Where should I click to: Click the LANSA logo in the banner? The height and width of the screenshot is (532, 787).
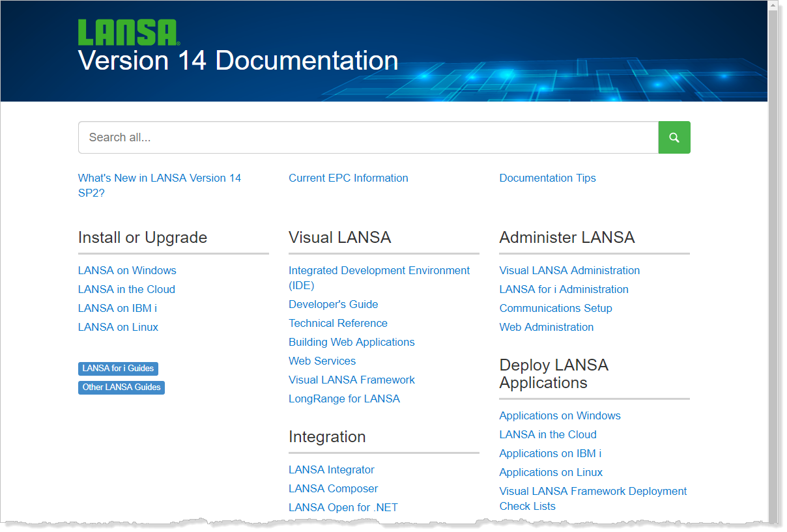click(x=129, y=33)
